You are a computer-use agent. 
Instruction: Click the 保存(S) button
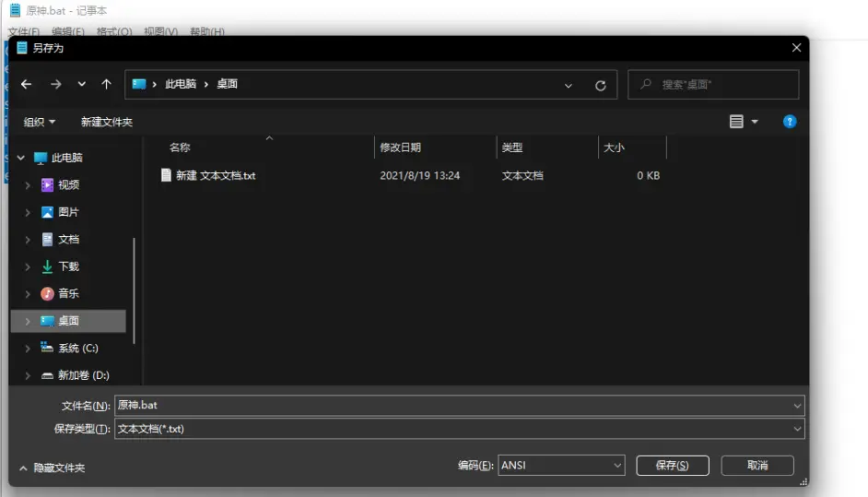pyautogui.click(x=673, y=466)
